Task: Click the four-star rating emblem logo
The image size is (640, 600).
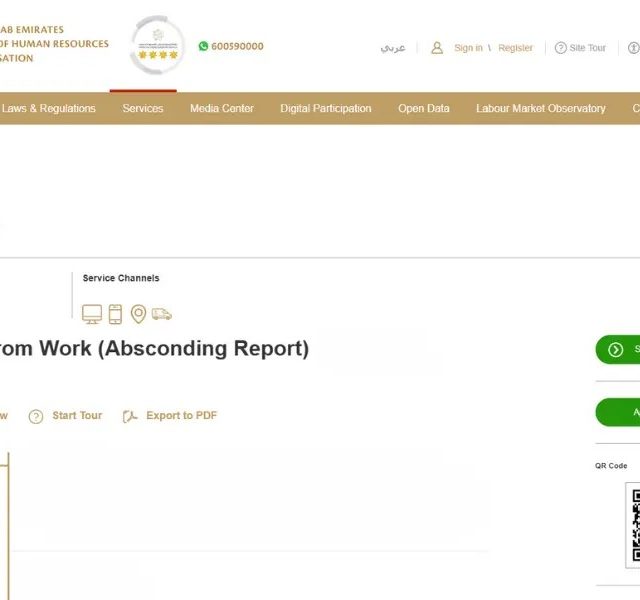Action: click(158, 46)
